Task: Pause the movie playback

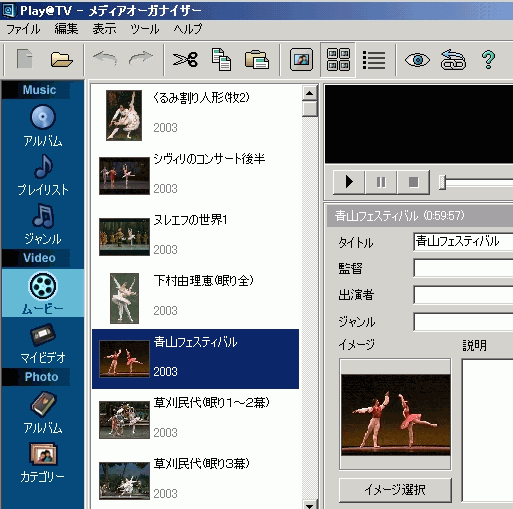Action: coord(381,182)
